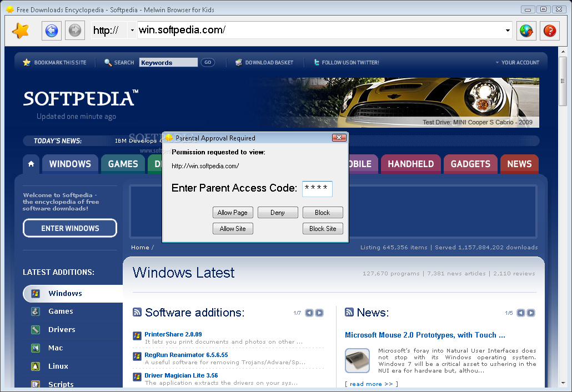The image size is (572, 392).
Task: Click the Bookmark This Site star icon
Action: [x=27, y=62]
